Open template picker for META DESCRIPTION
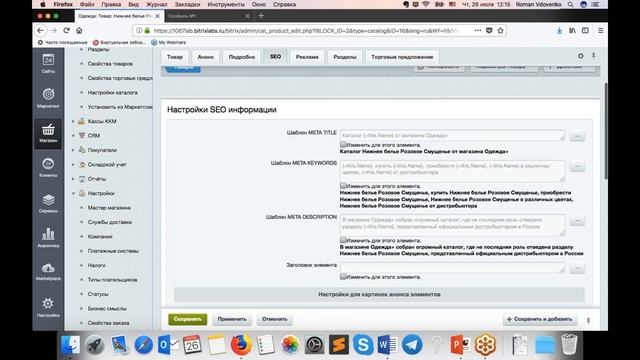The width and height of the screenshot is (640, 360). (x=577, y=221)
